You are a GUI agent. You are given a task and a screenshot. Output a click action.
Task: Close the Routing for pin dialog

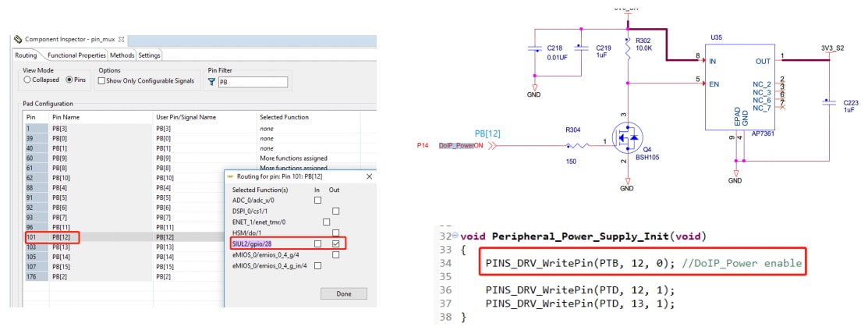coord(369,177)
